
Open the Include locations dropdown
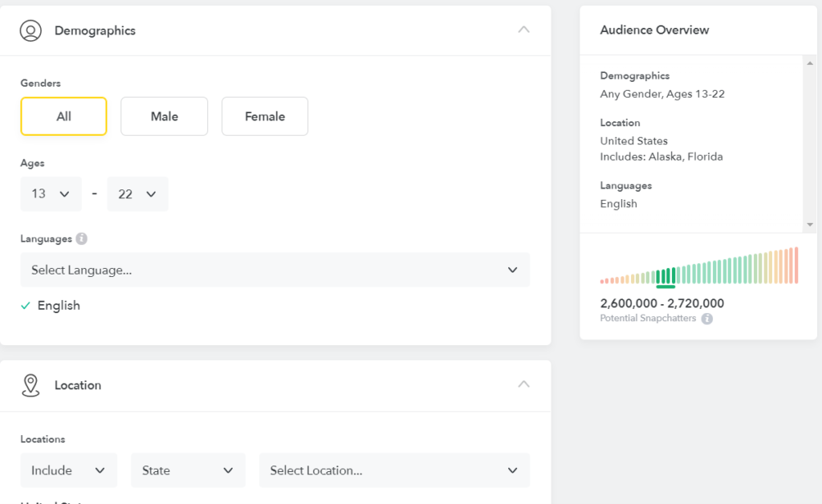(x=68, y=470)
